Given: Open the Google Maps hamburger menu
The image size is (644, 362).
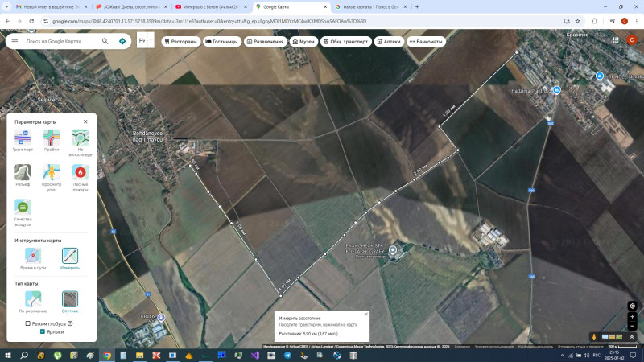Looking at the screenshot, I should (x=14, y=40).
